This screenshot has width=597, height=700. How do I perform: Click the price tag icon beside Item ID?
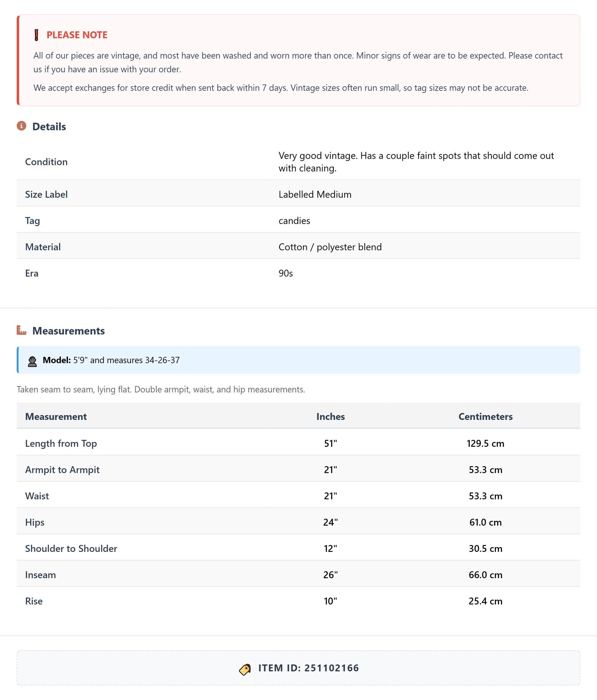click(x=245, y=669)
